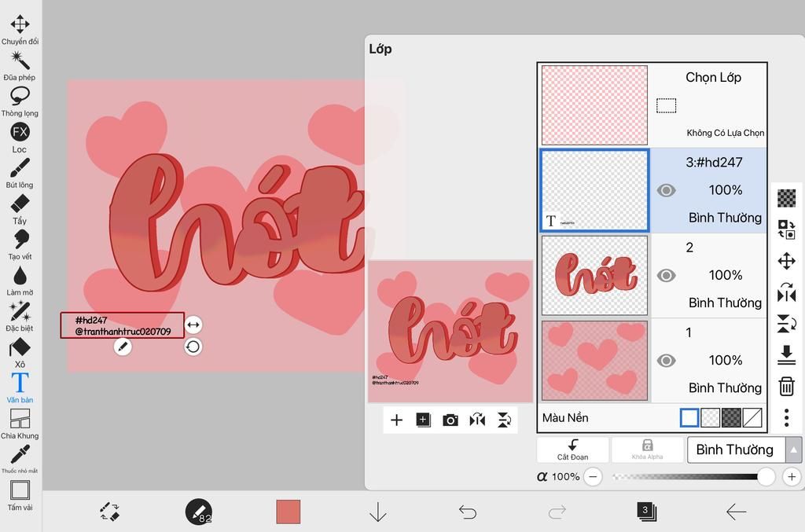Delete the layer with trash icon
Image resolution: width=805 pixels, height=532 pixels.
tap(786, 387)
